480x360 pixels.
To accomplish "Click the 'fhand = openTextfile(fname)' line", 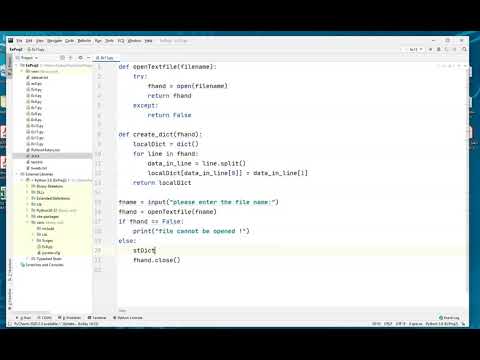I will click(168, 212).
